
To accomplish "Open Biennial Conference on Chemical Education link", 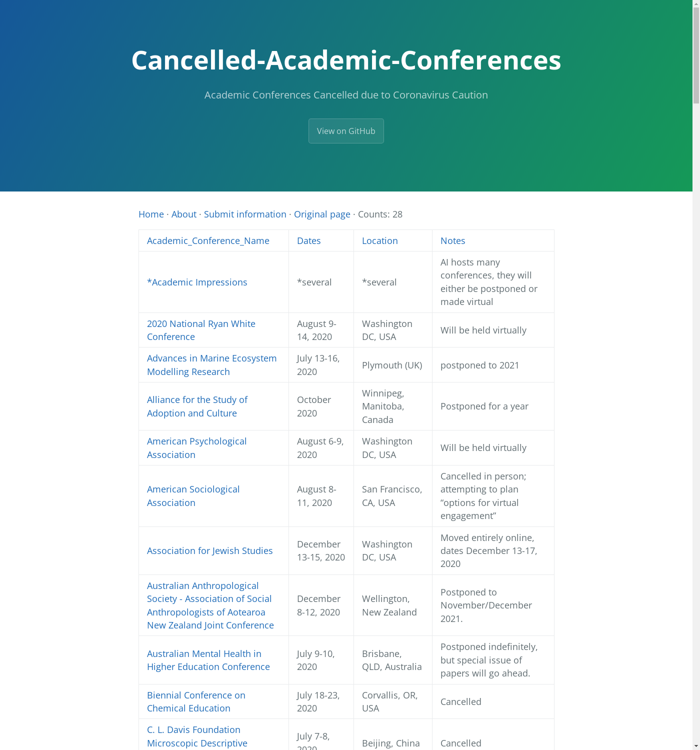I will (x=196, y=701).
